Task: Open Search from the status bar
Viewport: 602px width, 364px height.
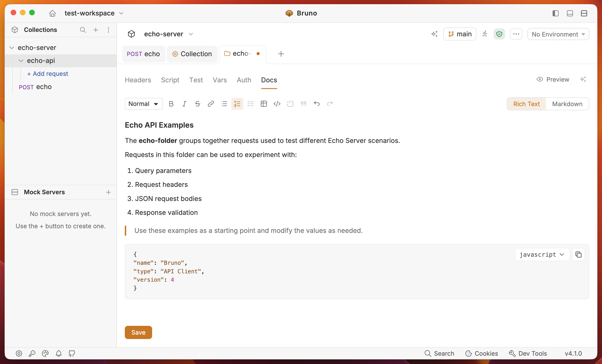Action: pyautogui.click(x=439, y=354)
